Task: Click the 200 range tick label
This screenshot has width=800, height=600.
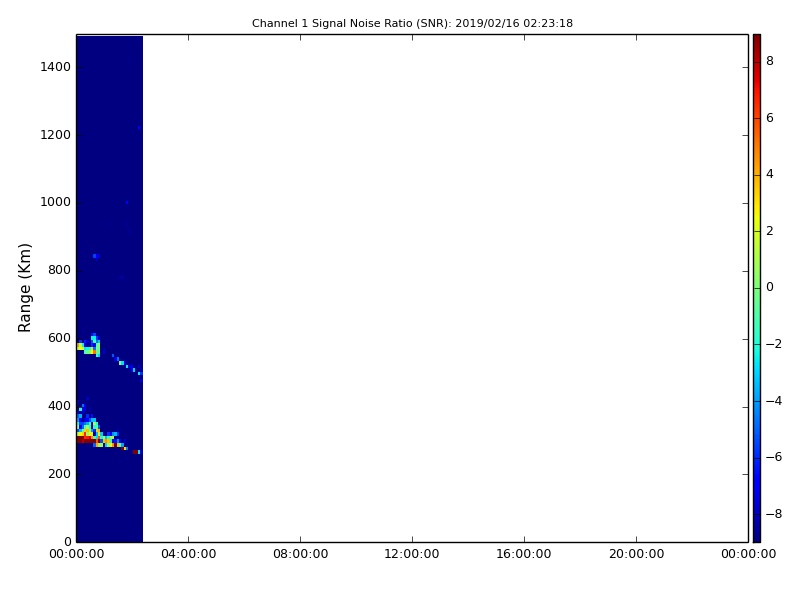Action: pyautogui.click(x=59, y=473)
